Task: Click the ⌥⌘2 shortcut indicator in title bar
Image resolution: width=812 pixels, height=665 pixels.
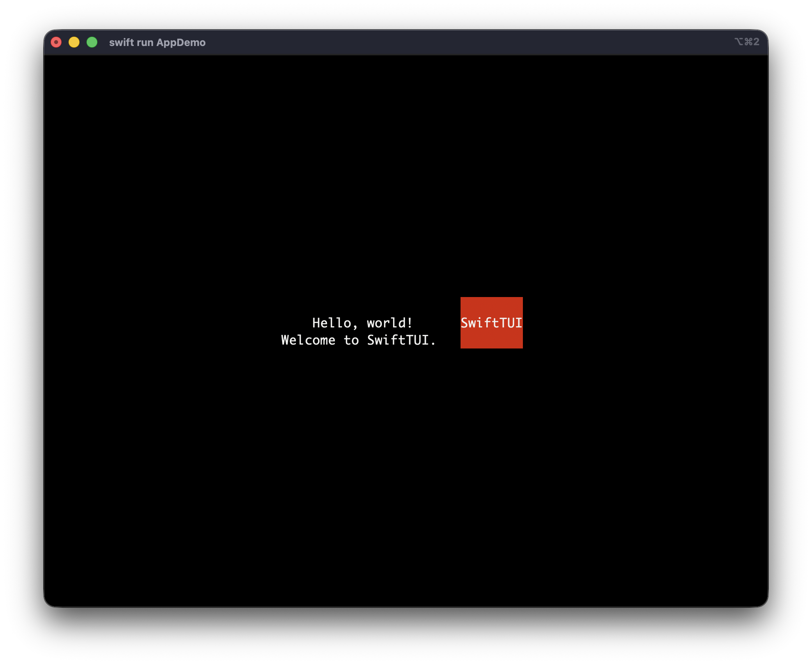Action: coord(747,42)
